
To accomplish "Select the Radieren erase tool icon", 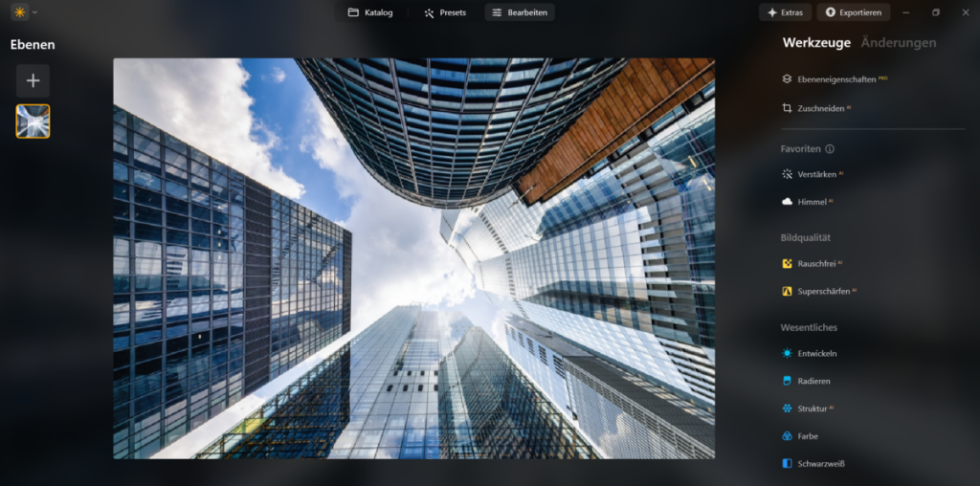I will coord(787,381).
